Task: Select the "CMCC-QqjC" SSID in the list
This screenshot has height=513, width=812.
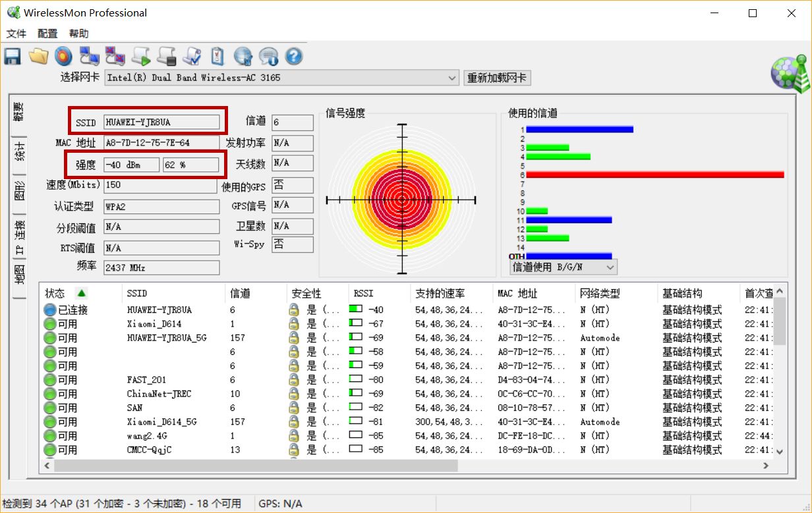Action: coord(149,450)
